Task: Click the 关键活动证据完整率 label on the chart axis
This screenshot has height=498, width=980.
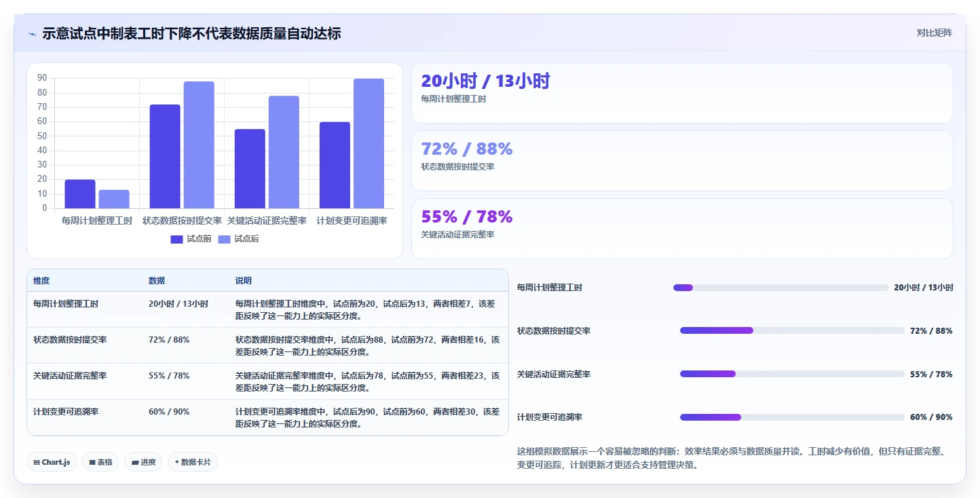Action: click(x=267, y=221)
